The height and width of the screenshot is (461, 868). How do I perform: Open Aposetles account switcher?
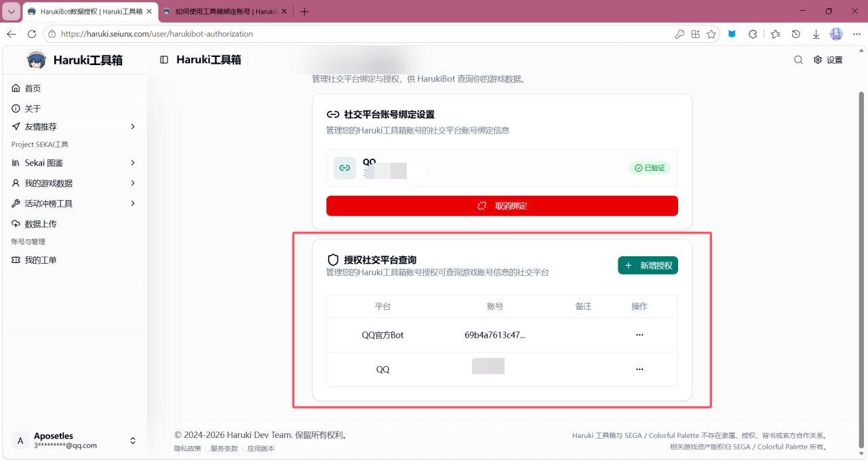click(x=75, y=441)
